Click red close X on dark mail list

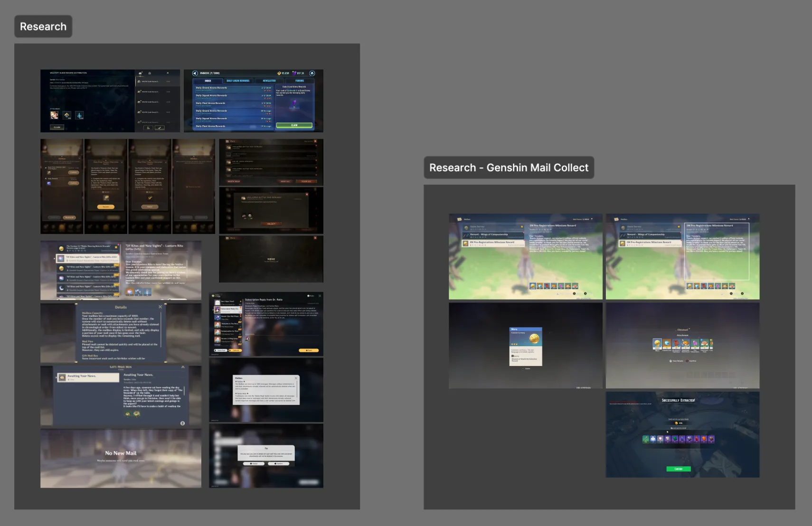click(x=315, y=141)
